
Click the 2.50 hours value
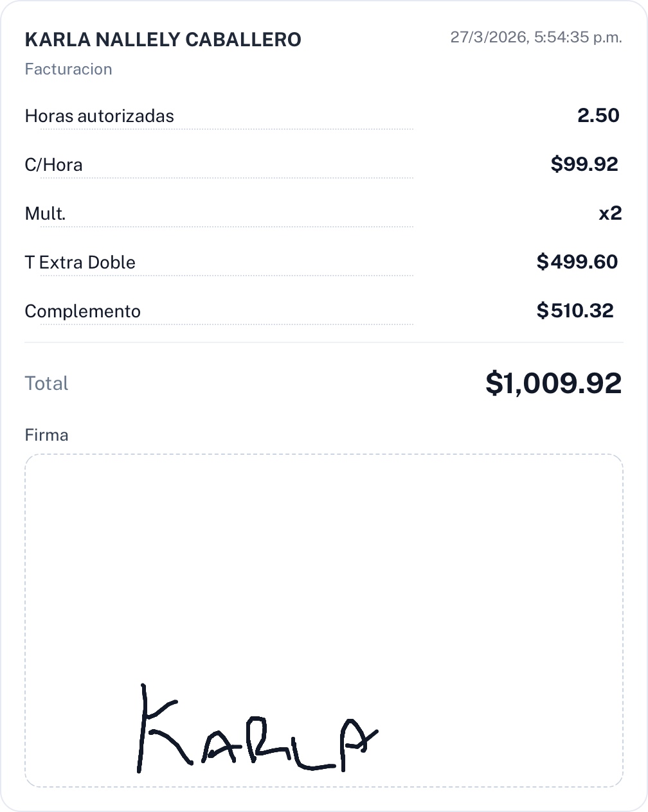click(598, 116)
